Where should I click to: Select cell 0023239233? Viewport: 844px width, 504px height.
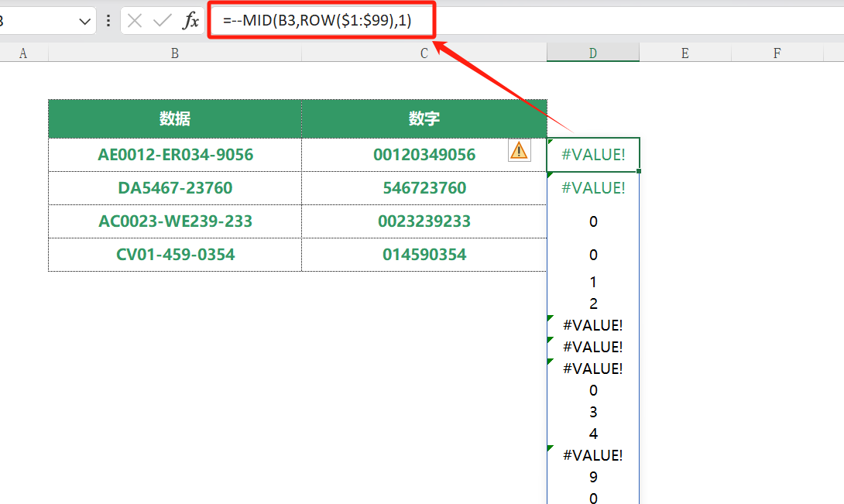pos(424,221)
